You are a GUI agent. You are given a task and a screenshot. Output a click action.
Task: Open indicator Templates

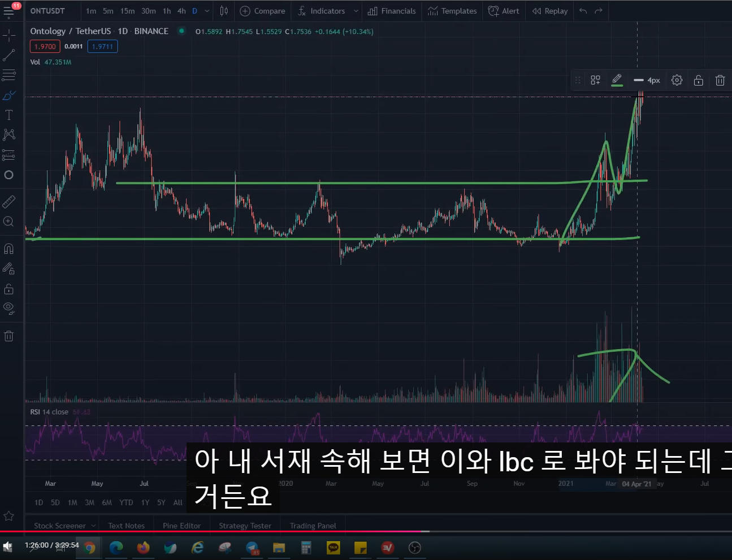452,11
